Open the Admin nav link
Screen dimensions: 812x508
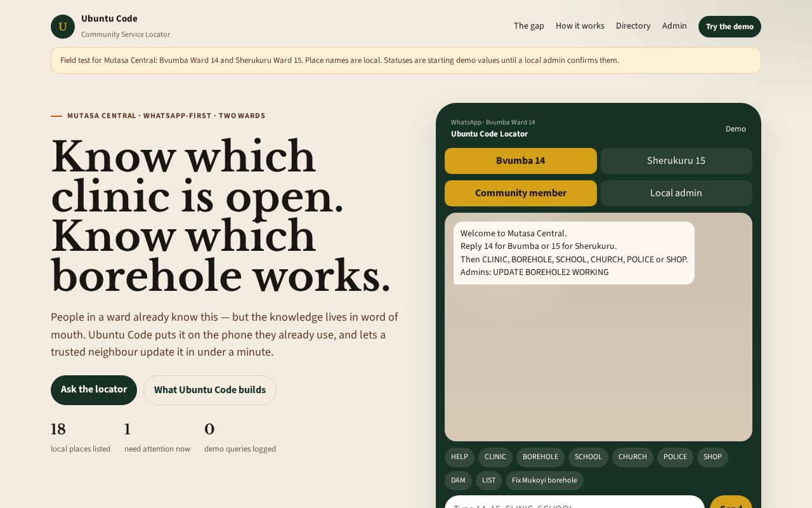674,26
